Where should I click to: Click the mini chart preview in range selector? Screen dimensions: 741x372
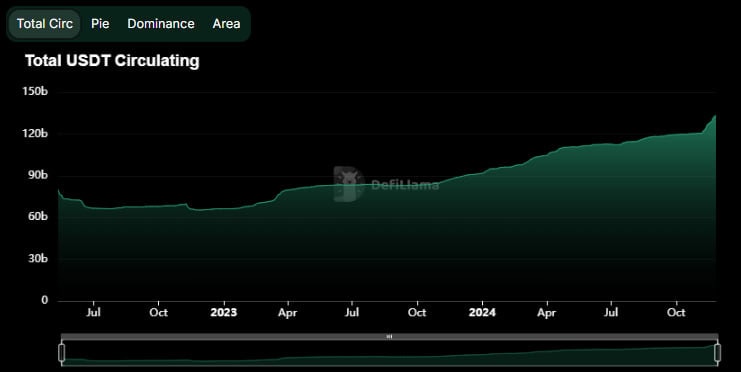[x=389, y=353]
